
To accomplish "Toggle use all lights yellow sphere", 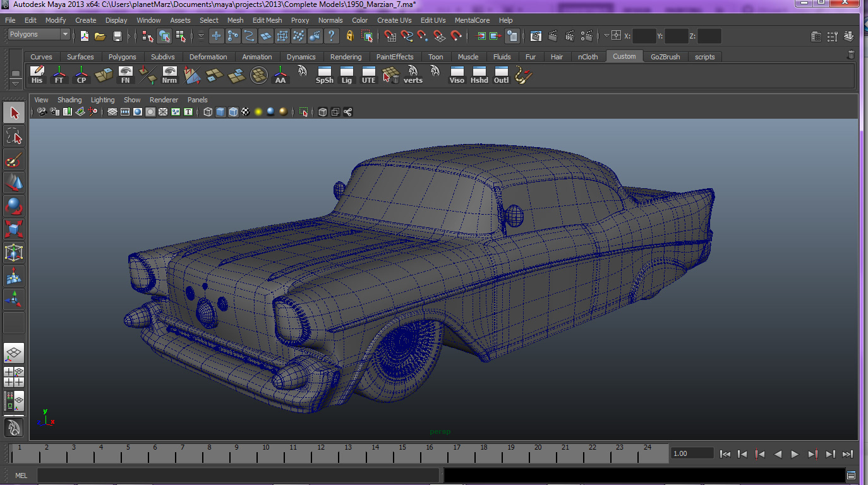I will (258, 112).
